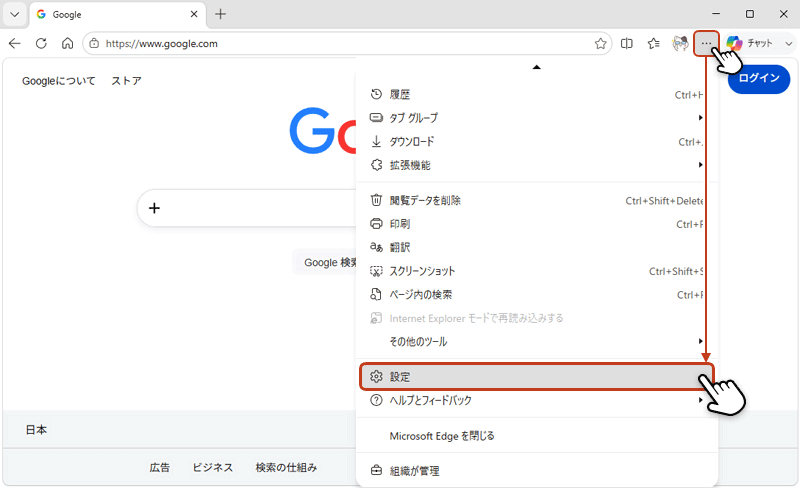Select スクリーンショット menu entry
Viewport: 800px width, 488px height.
tap(537, 271)
